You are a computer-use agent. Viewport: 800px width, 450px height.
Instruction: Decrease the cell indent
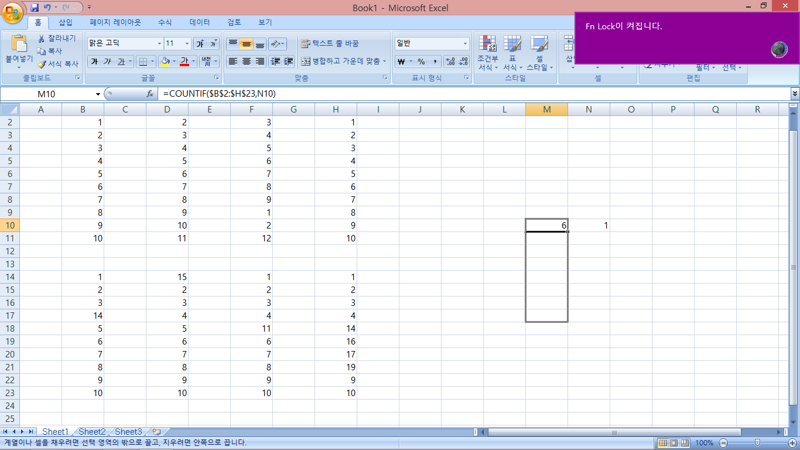276,62
